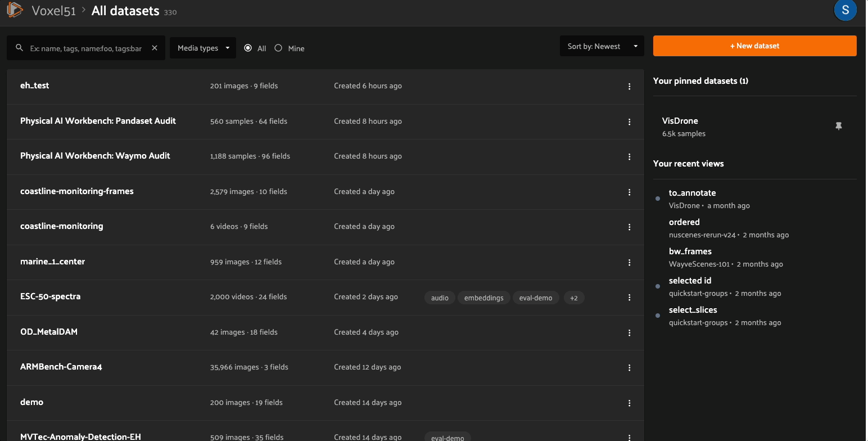Unpin the VisDrone dataset pin icon
The height and width of the screenshot is (441, 868).
coord(838,127)
